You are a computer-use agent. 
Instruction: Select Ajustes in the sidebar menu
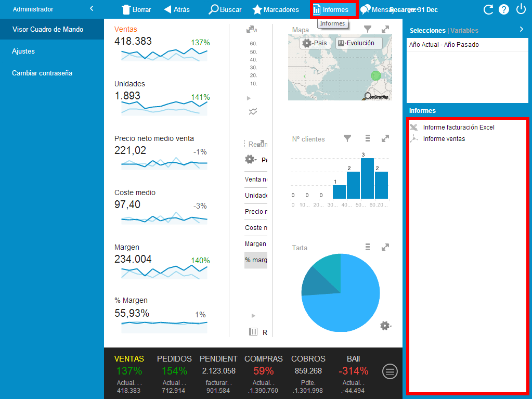(x=23, y=51)
